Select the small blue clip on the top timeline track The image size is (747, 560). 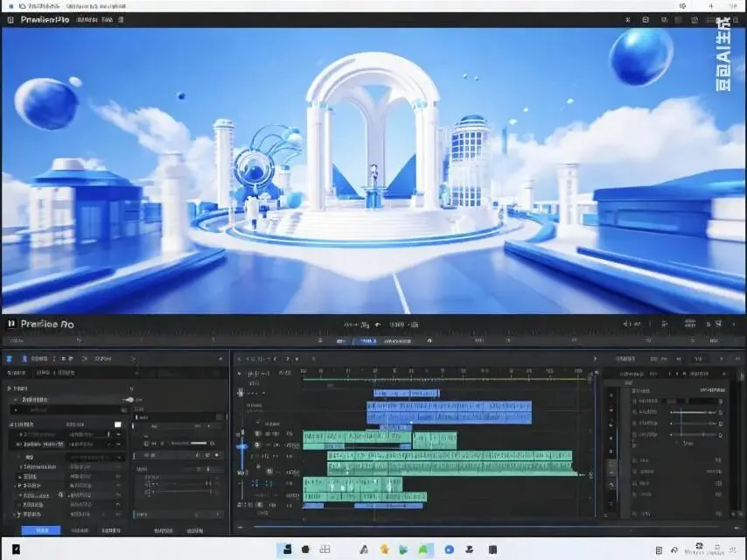(407, 393)
